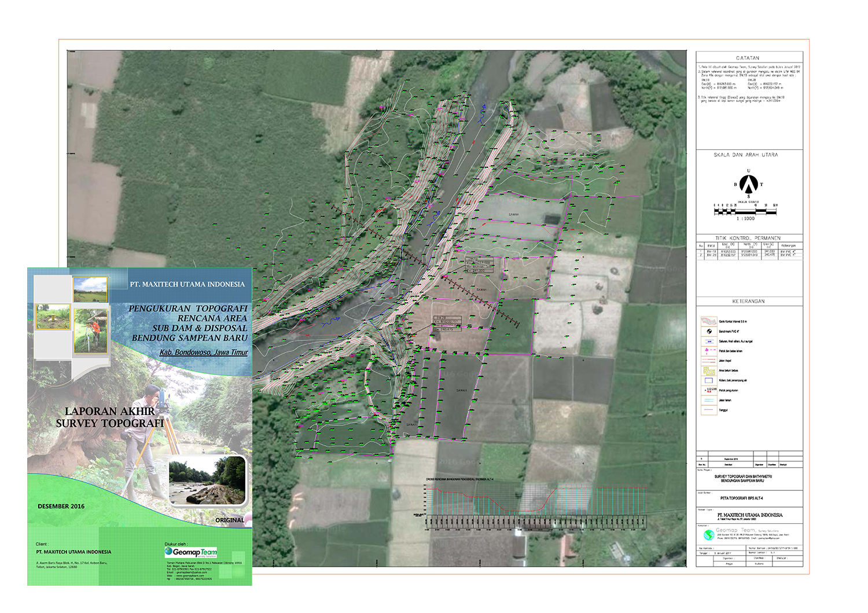Click the Tanggul magenta line legend symbol
This screenshot has width=868, height=613.
(709, 410)
